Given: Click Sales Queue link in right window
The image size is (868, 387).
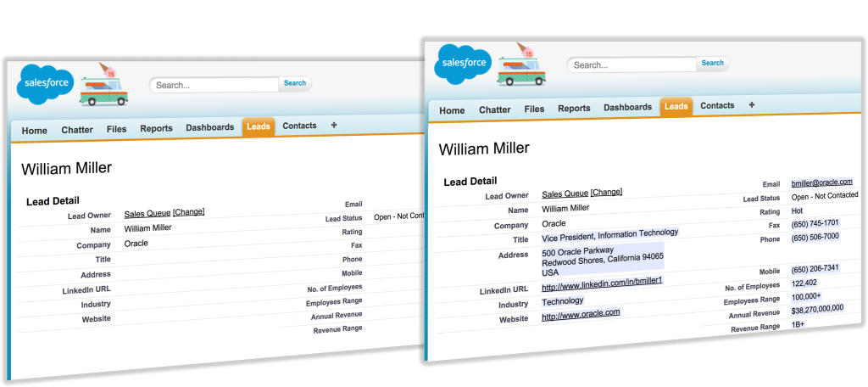Looking at the screenshot, I should [565, 193].
